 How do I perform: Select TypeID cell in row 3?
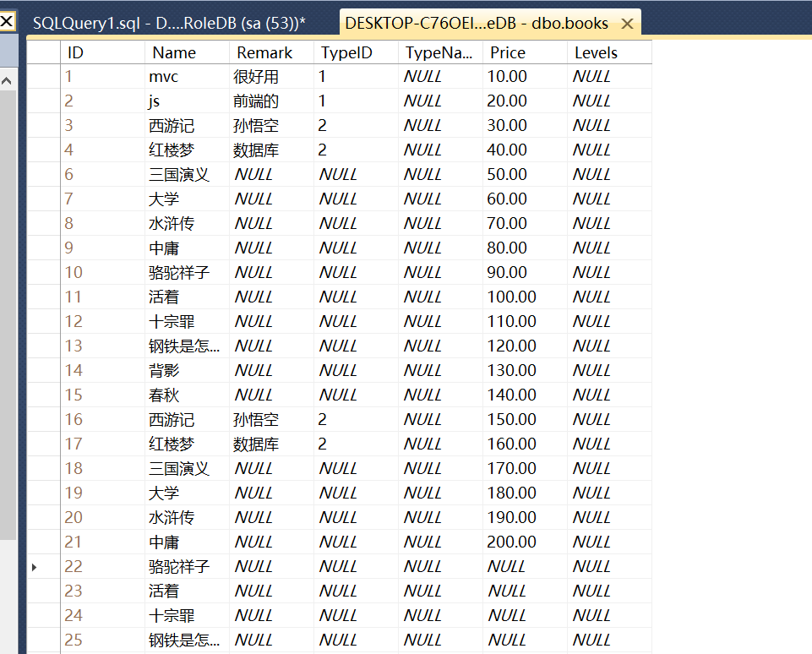(356, 125)
